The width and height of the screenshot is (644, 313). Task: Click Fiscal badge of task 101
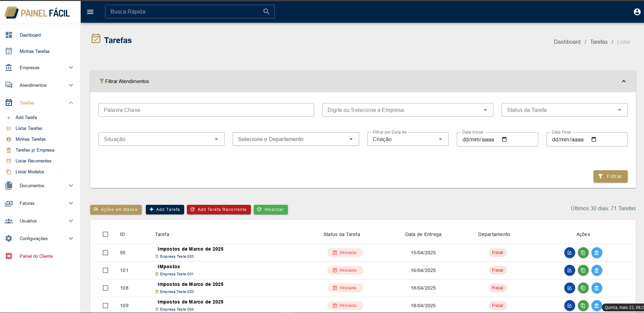[x=497, y=270]
